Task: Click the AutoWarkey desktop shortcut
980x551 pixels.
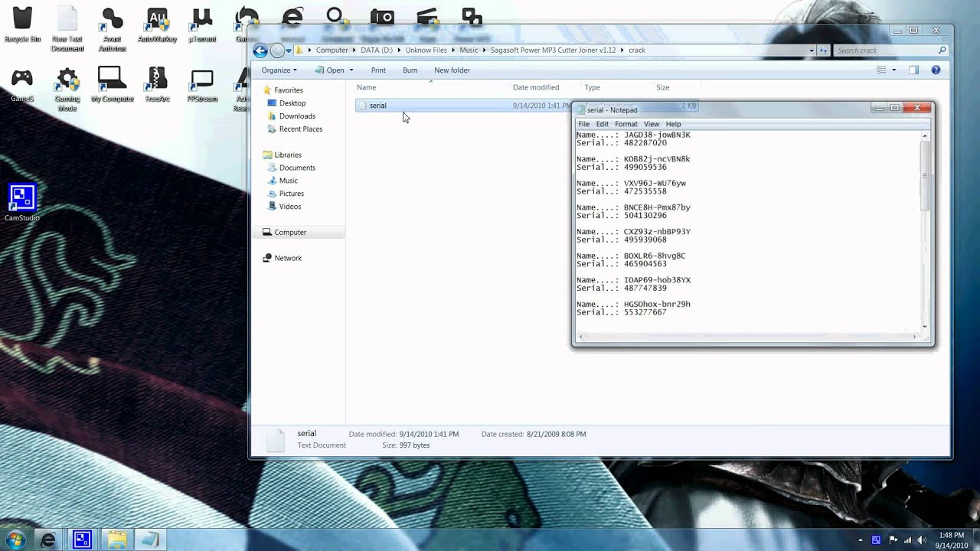Action: 157,24
